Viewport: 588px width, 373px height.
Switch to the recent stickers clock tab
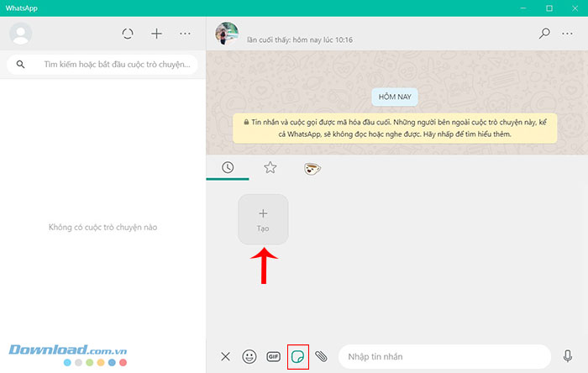228,168
